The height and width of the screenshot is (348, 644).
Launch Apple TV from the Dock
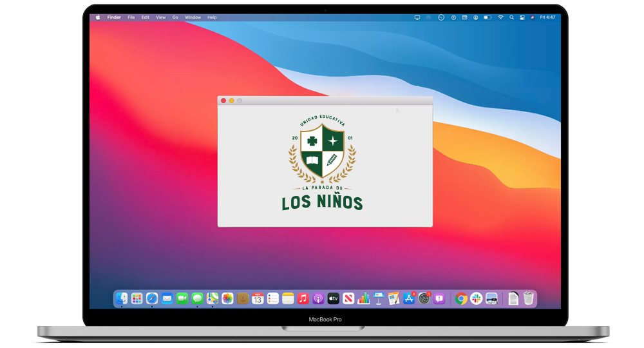pos(333,298)
